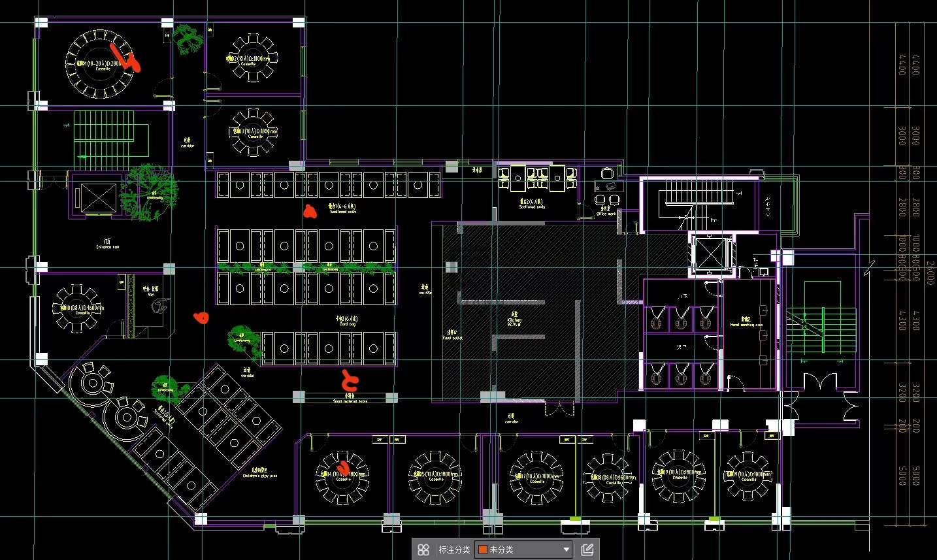
Task: Select the red dot beside the Scattered units label
Action: click(309, 210)
